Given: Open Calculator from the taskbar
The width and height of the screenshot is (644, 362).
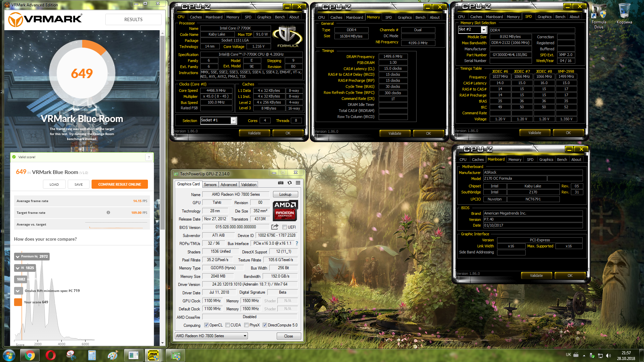Looking at the screenshot, I should click(92, 355).
